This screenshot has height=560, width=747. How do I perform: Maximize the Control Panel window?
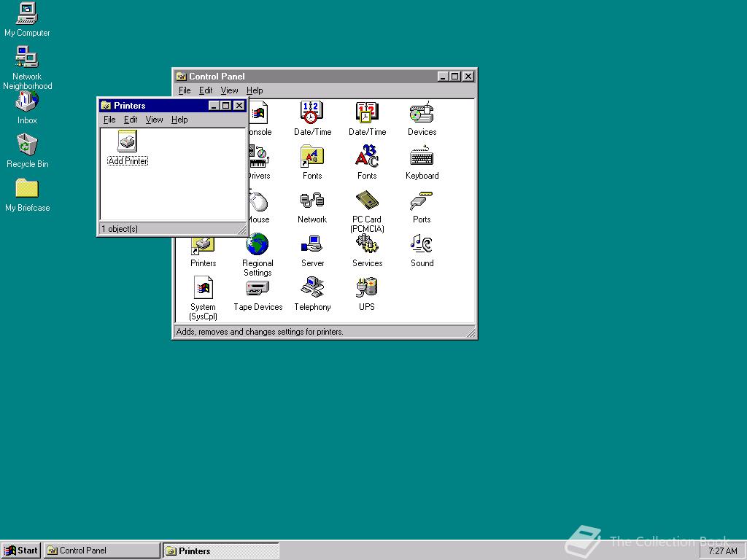pyautogui.click(x=455, y=76)
